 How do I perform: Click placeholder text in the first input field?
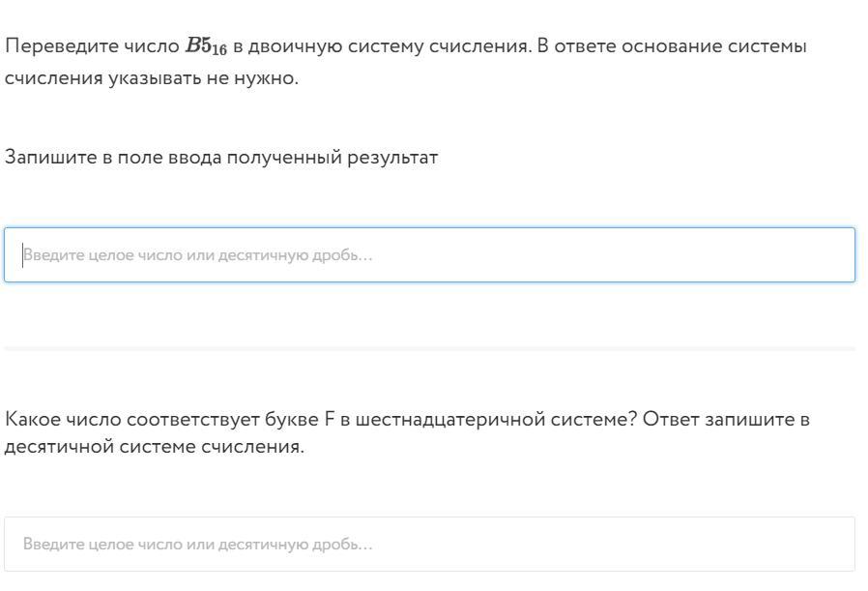198,255
